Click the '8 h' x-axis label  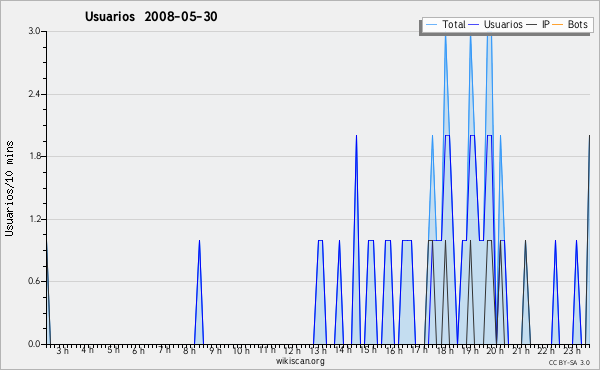[x=189, y=350]
